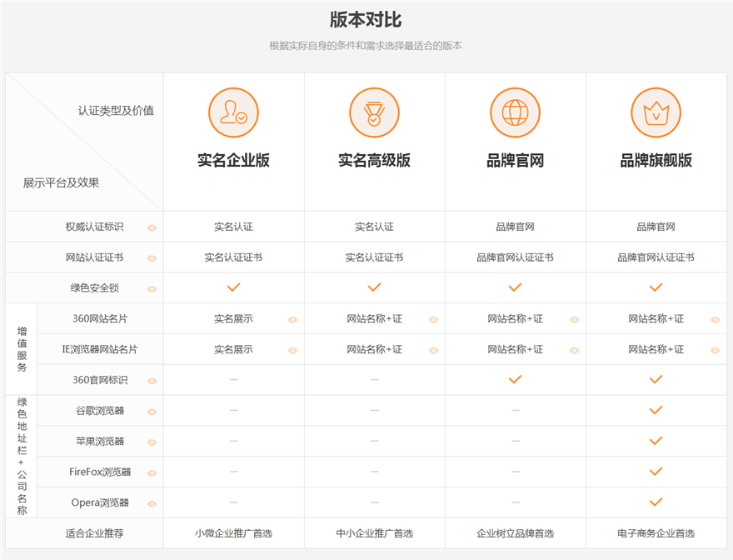
Task: Click 企业树立品牌首选 recommendation cell
Action: tap(515, 533)
